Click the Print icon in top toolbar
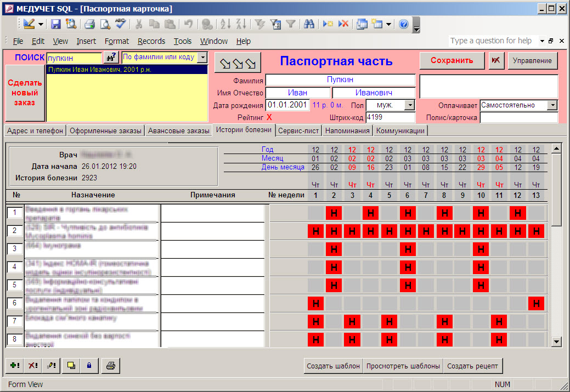Image resolution: width=570 pixels, height=392 pixels. click(89, 24)
